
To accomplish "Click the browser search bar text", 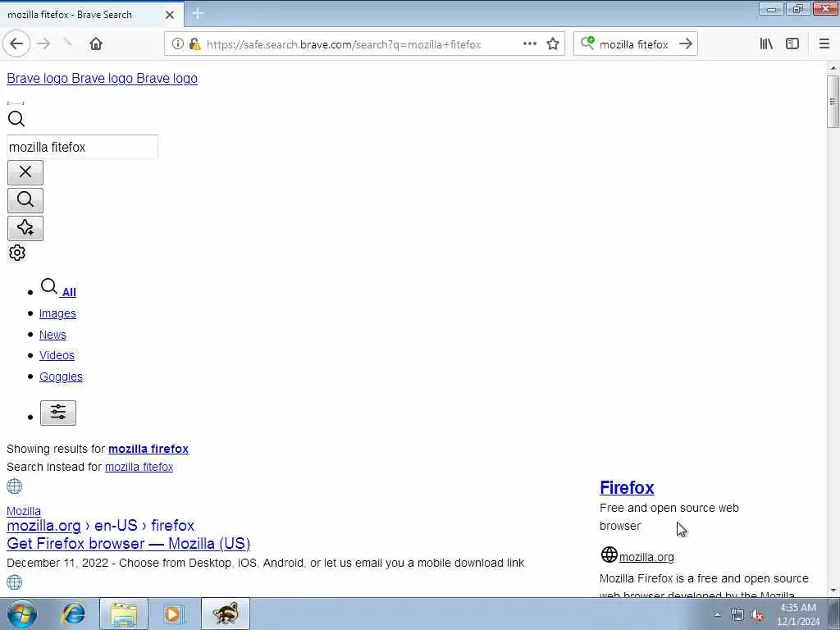I will click(x=634, y=44).
